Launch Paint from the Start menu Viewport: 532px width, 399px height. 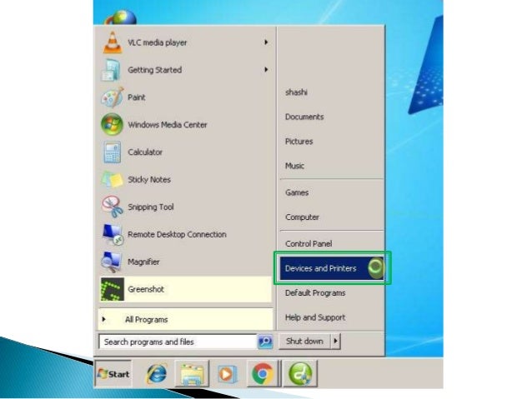tap(186, 97)
